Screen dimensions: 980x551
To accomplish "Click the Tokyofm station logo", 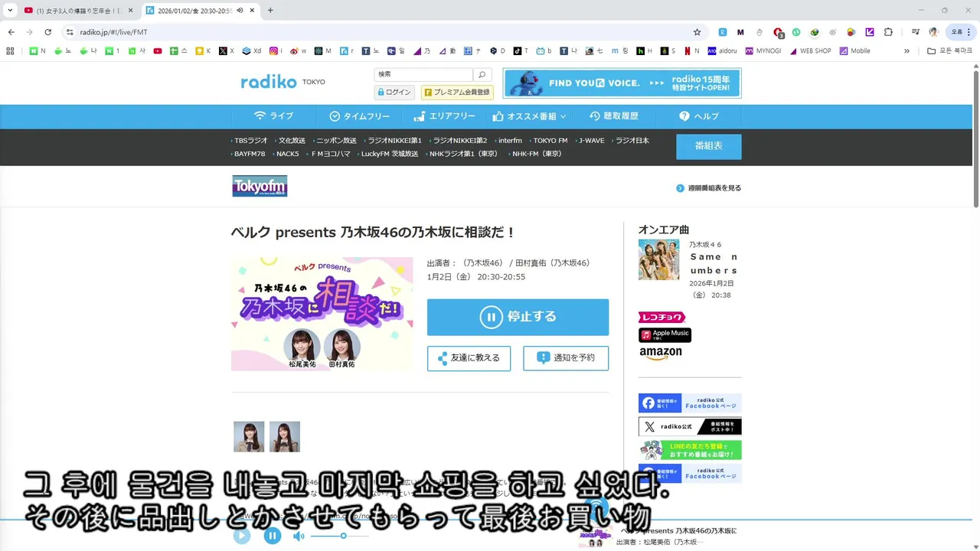I will [260, 186].
